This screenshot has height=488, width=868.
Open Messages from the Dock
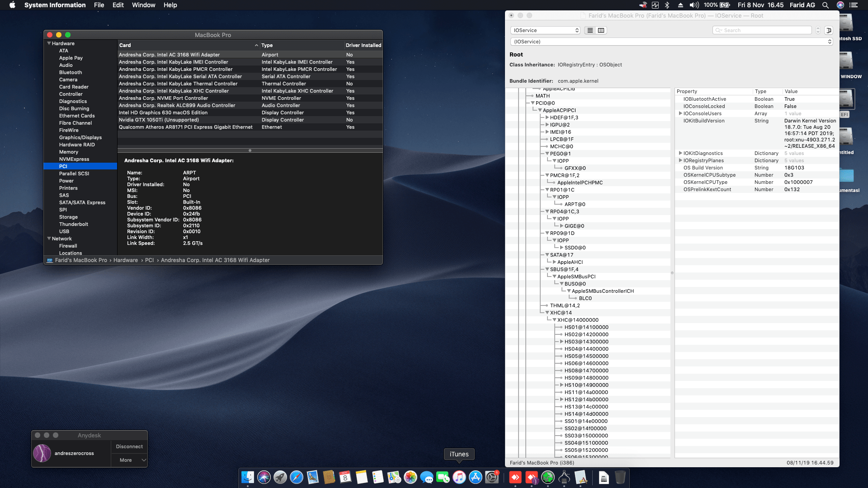point(427,477)
